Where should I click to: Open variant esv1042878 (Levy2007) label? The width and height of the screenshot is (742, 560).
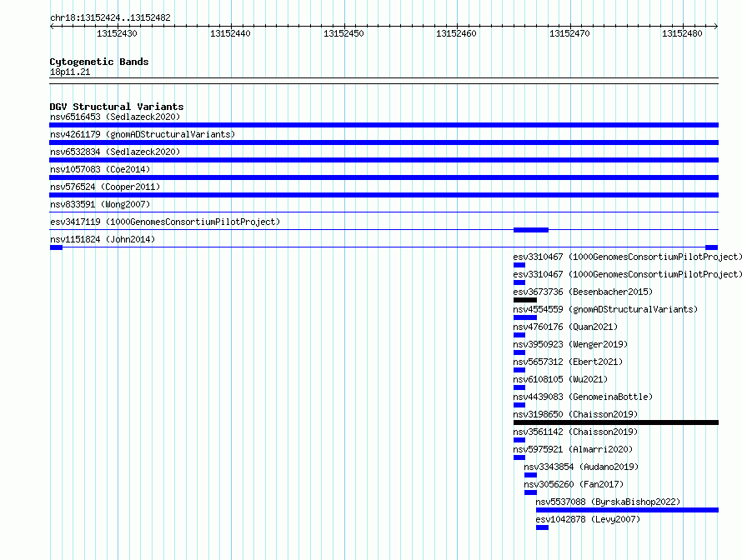pos(588,519)
